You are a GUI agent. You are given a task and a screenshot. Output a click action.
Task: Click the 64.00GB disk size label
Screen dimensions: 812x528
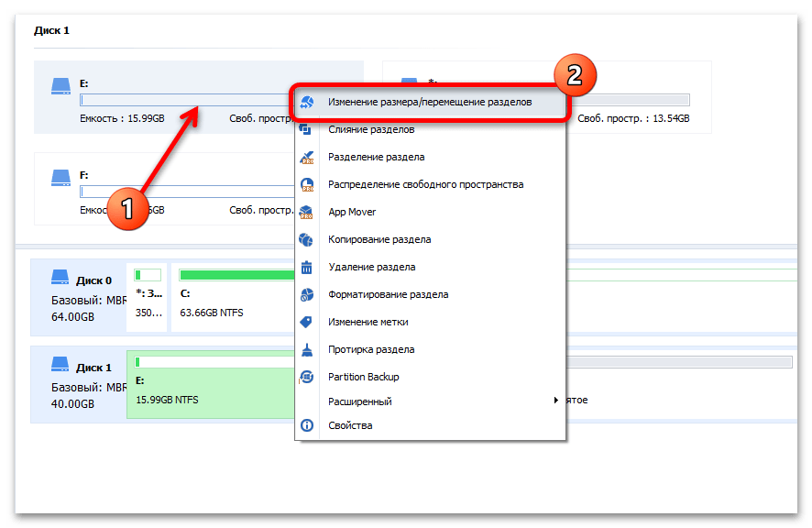point(72,317)
